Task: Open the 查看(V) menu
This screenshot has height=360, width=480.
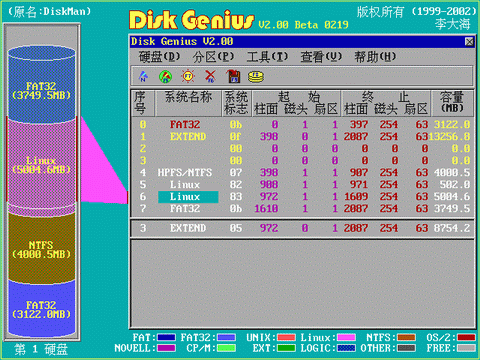Action: (x=321, y=57)
